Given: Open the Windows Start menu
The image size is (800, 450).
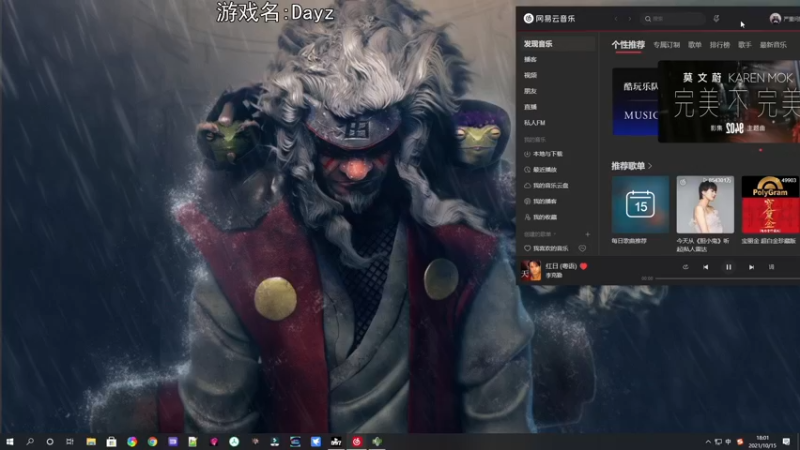Looking at the screenshot, I should [10, 441].
